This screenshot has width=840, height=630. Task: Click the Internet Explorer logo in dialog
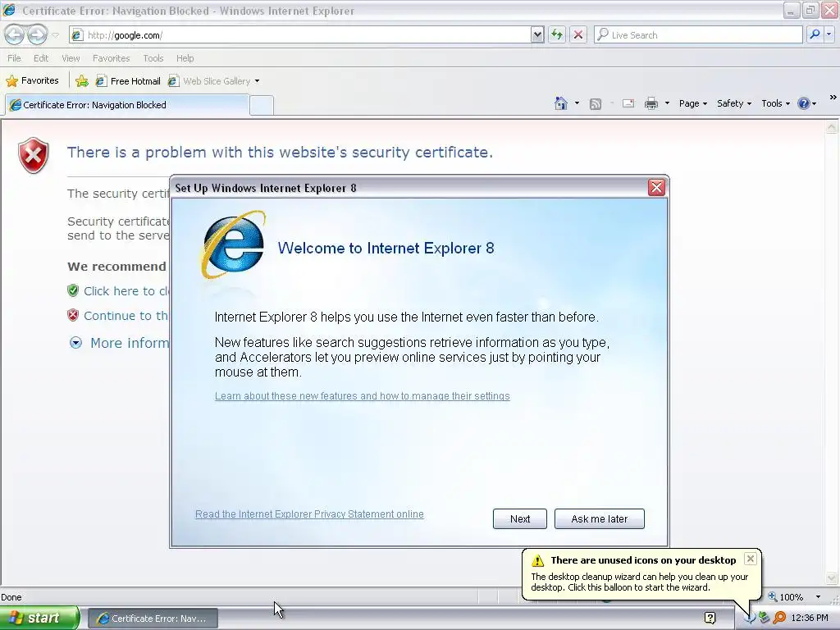[x=234, y=244]
